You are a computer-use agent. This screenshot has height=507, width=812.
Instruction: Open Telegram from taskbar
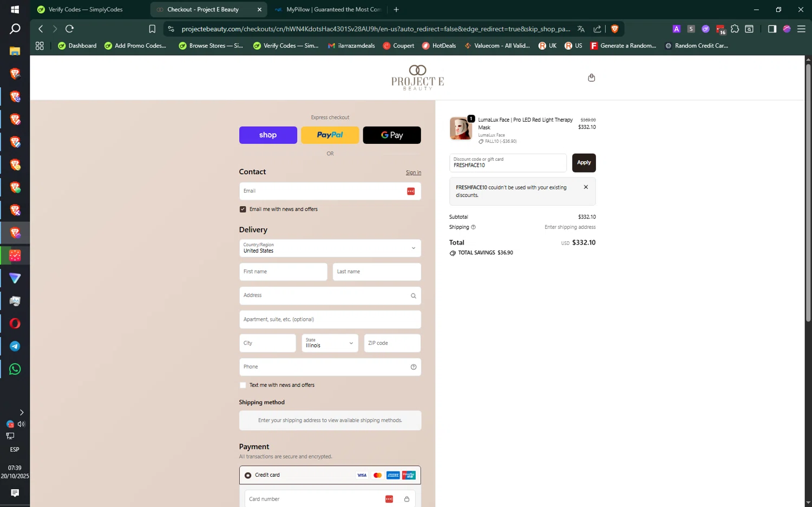tap(15, 346)
